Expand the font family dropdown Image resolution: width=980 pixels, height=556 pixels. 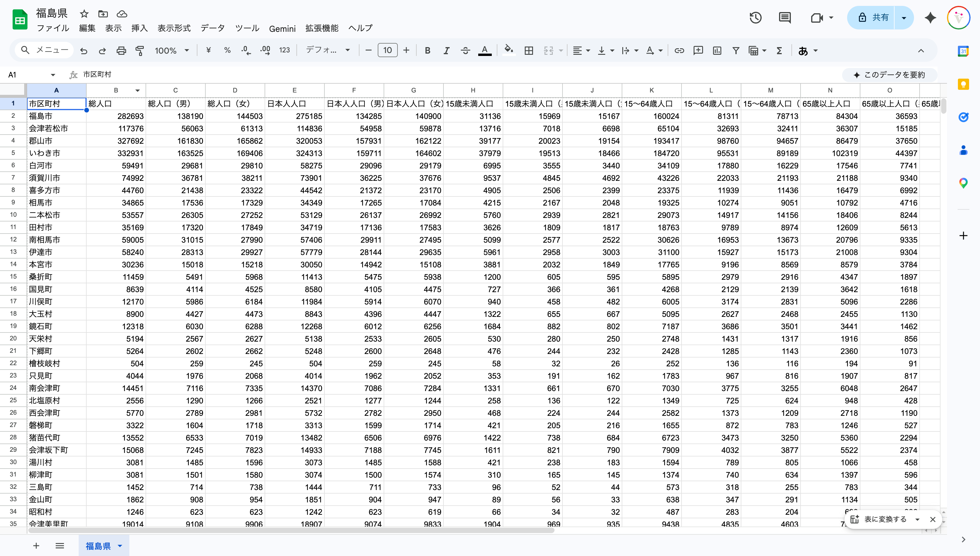(x=328, y=50)
